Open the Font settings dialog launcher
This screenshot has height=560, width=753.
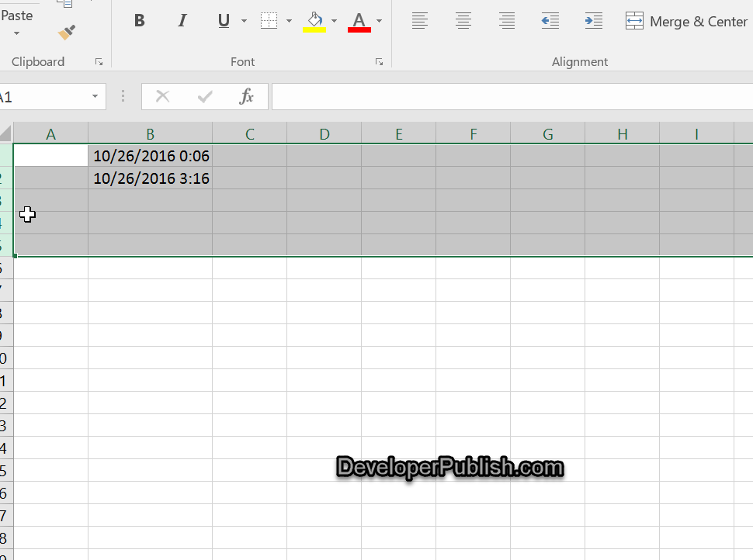[379, 61]
